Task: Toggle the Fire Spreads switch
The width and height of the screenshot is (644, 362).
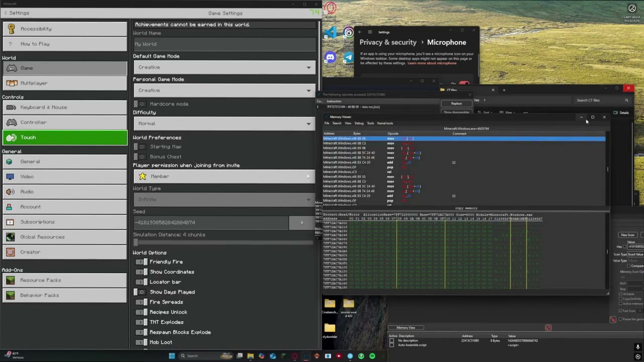Action: (x=142, y=302)
